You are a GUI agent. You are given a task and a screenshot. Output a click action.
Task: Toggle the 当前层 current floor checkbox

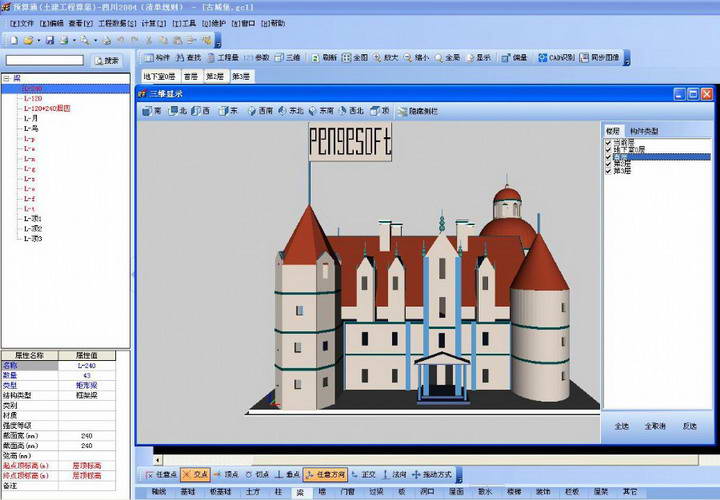tap(608, 143)
